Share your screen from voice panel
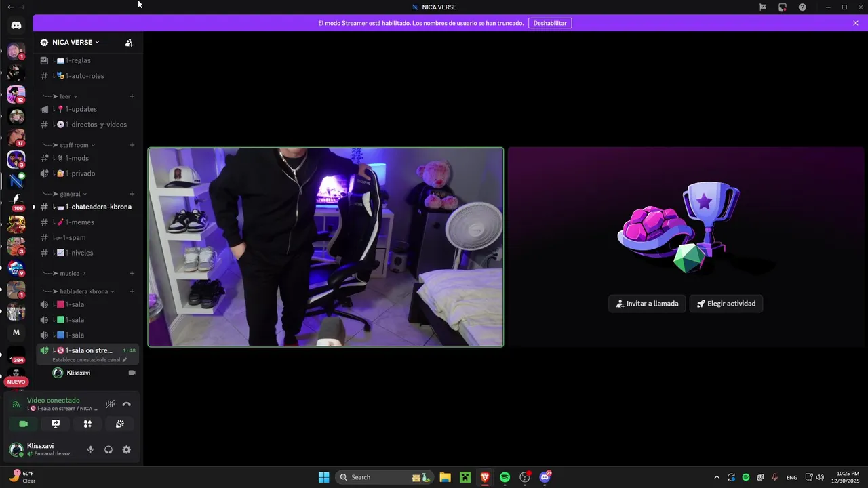Image resolution: width=868 pixels, height=488 pixels. coord(56,424)
